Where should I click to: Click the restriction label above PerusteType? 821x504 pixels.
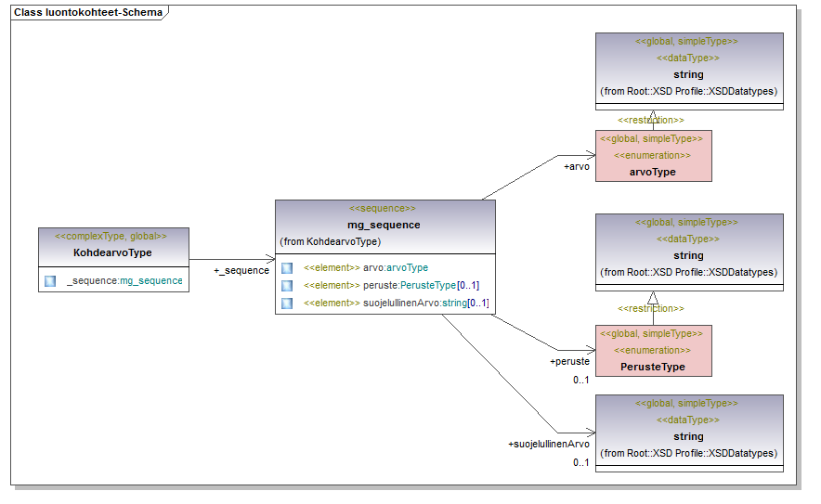point(651,308)
